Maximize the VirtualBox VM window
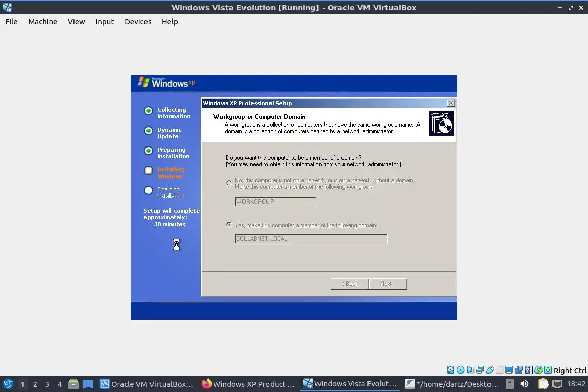The height and width of the screenshot is (392, 588). 571,8
